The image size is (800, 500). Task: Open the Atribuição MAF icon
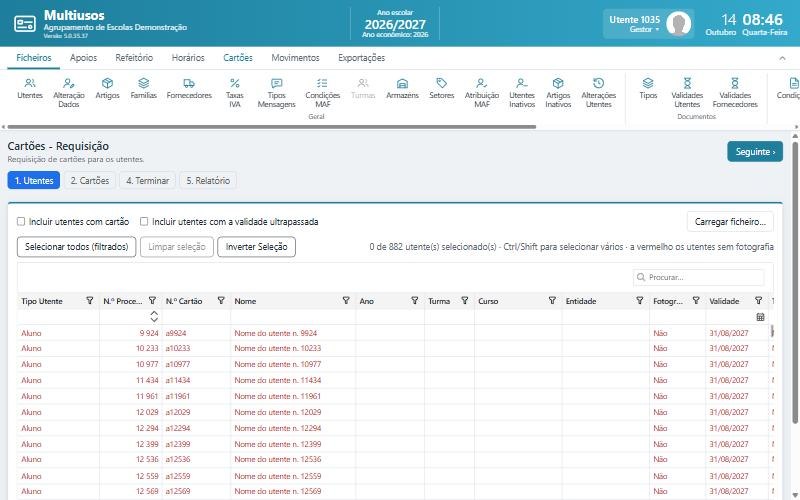[x=482, y=92]
